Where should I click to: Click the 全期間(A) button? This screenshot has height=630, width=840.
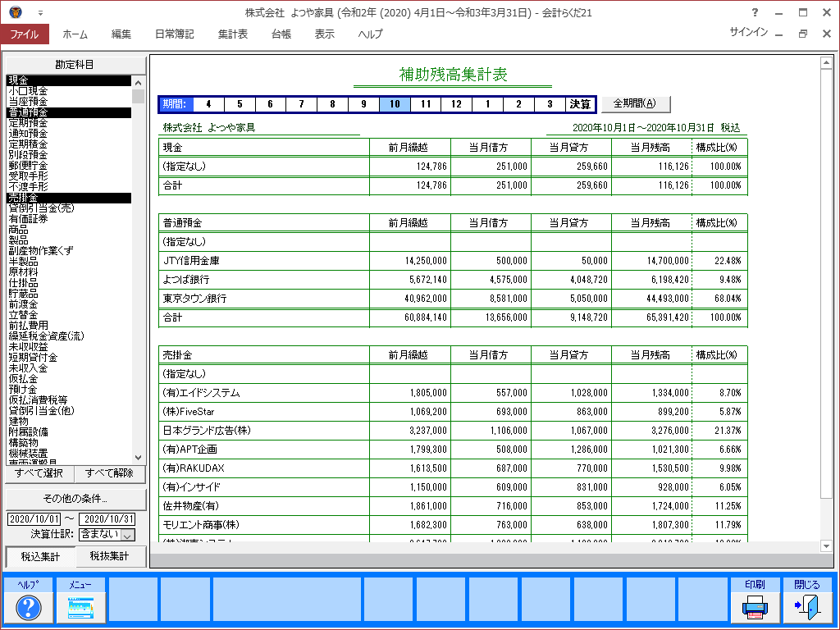tap(636, 104)
